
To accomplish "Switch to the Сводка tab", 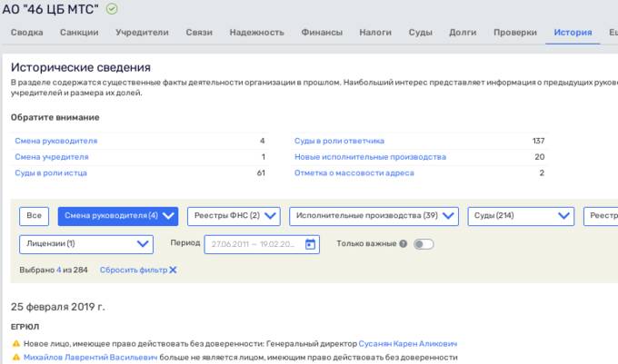I will (x=26, y=33).
